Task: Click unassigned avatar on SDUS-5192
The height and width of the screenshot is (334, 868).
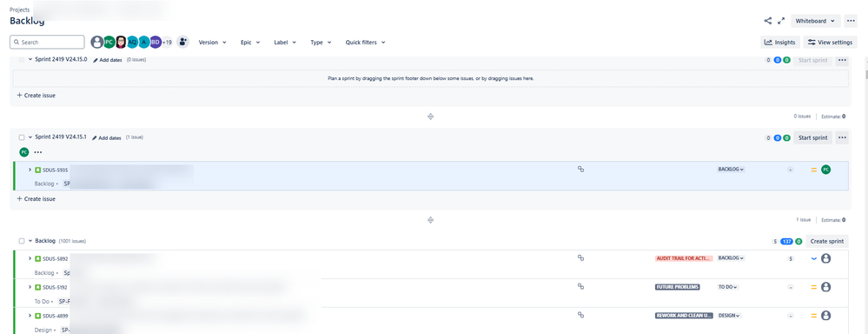Action: click(x=826, y=287)
